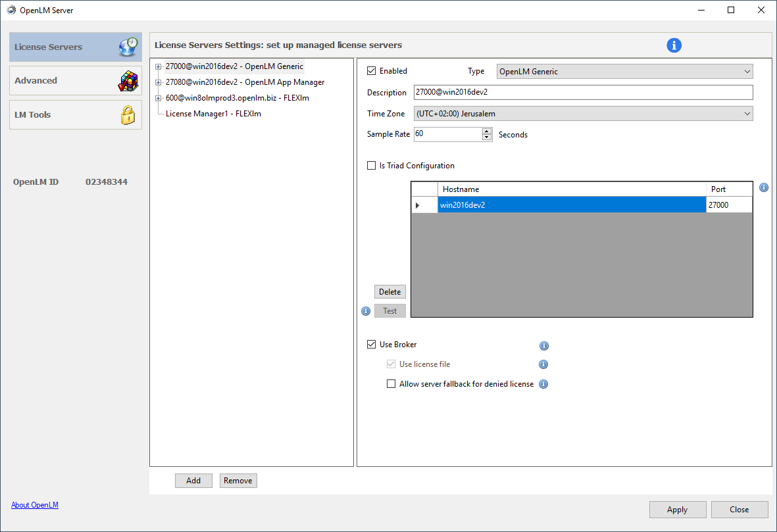The image size is (777, 532).
Task: Enable Is Triad Configuration checkbox
Action: click(372, 166)
